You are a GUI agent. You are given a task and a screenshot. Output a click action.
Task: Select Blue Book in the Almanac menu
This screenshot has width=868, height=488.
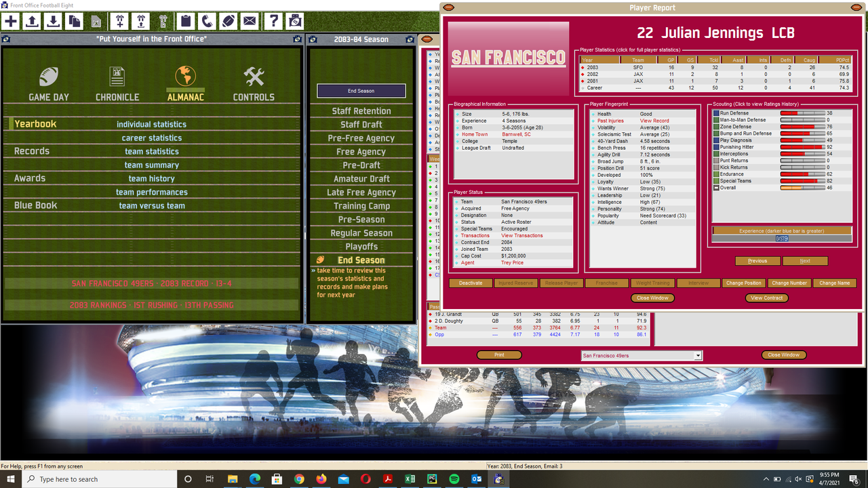pyautogui.click(x=36, y=205)
